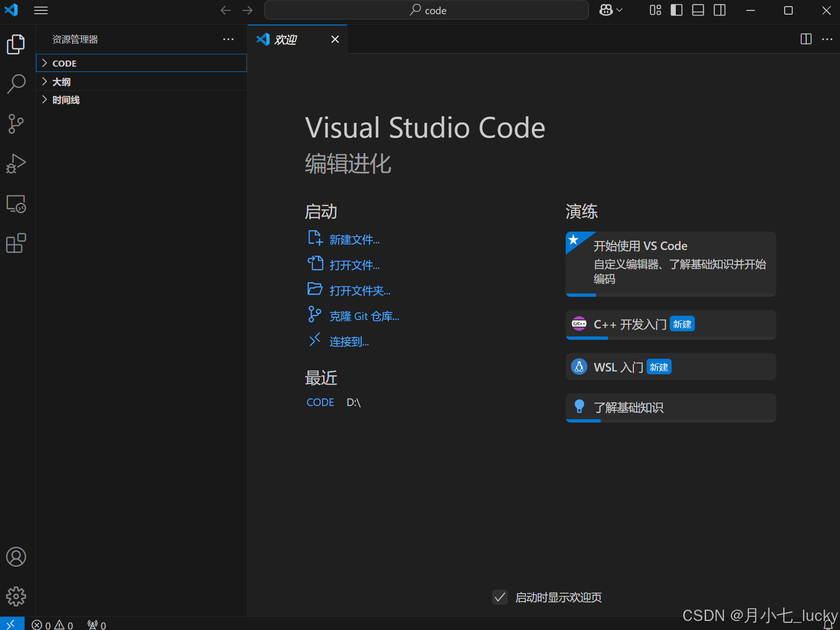Screen dimensions: 840x630
Task: Click the 克隆 Git 仓库... link
Action: (364, 316)
